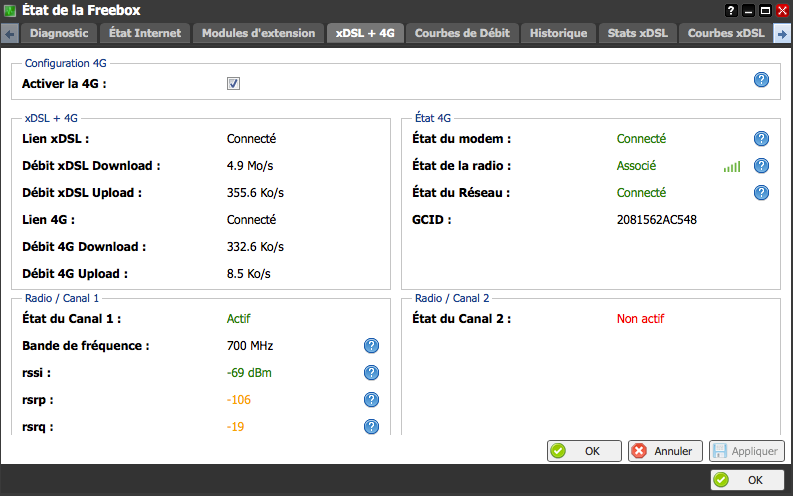Uncheck the Activer la 4G checkbox
The height and width of the screenshot is (496, 793).
click(x=233, y=84)
